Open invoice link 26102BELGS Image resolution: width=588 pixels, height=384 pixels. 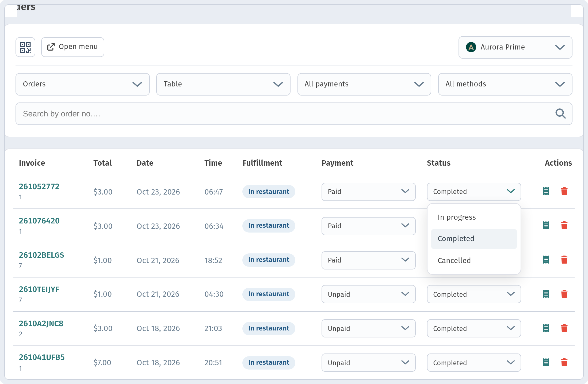[x=41, y=255]
